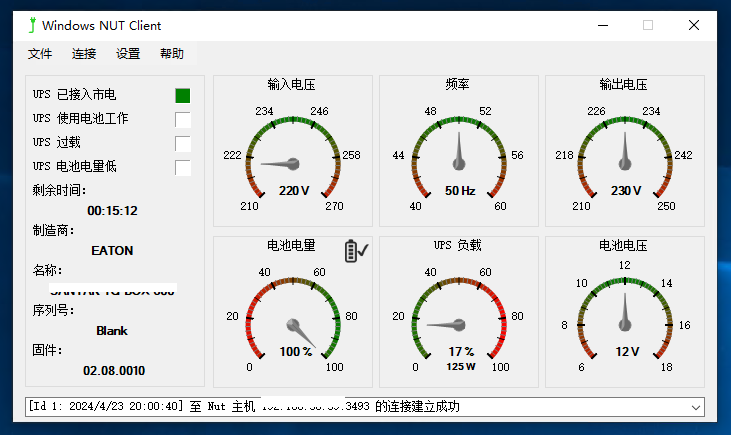
Task: Open the 设置 menu
Action: tap(128, 54)
